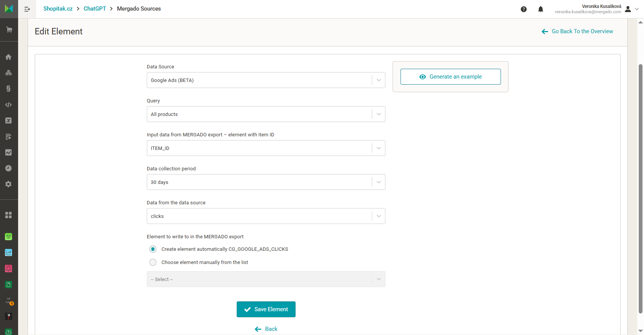Click the page vertical scrollbar thumb

pos(641,188)
